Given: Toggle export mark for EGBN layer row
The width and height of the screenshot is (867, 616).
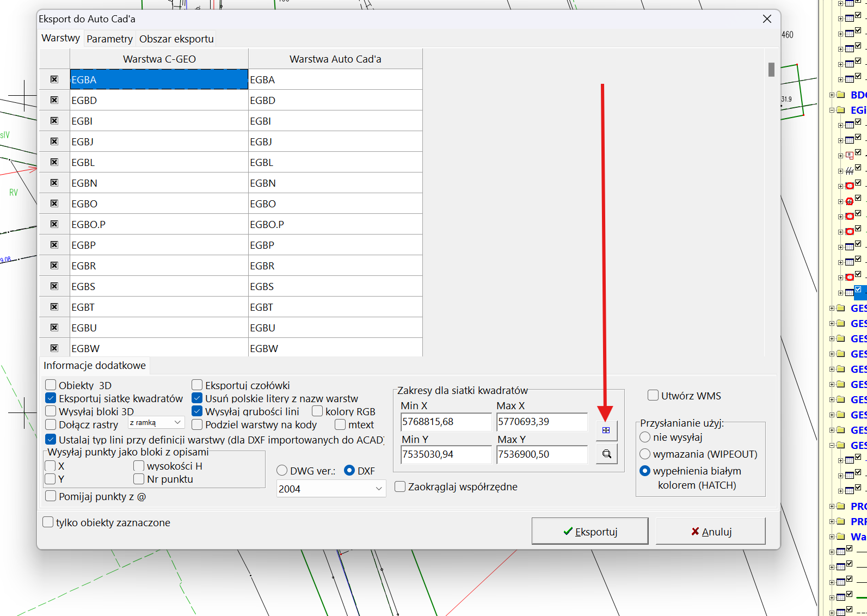Looking at the screenshot, I should click(x=54, y=183).
